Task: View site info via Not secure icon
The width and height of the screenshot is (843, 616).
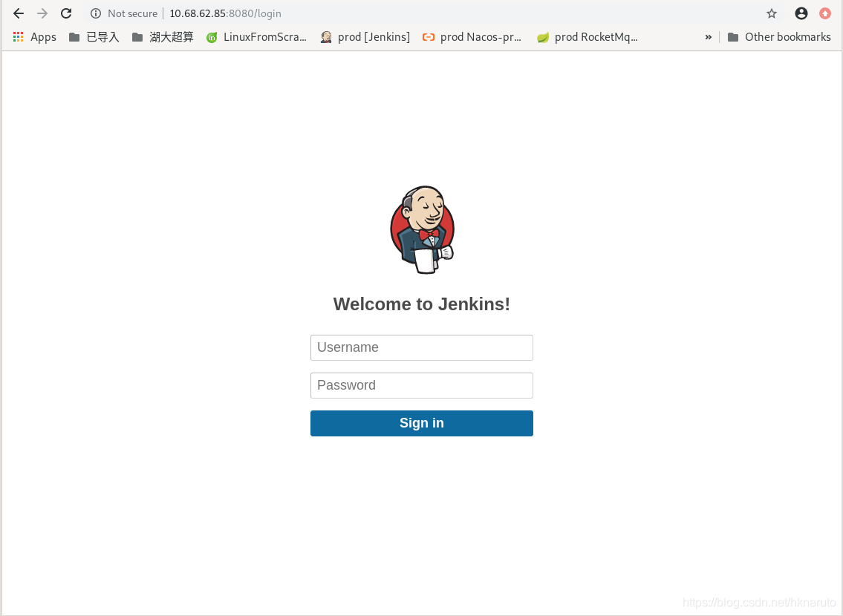Action: [x=96, y=13]
